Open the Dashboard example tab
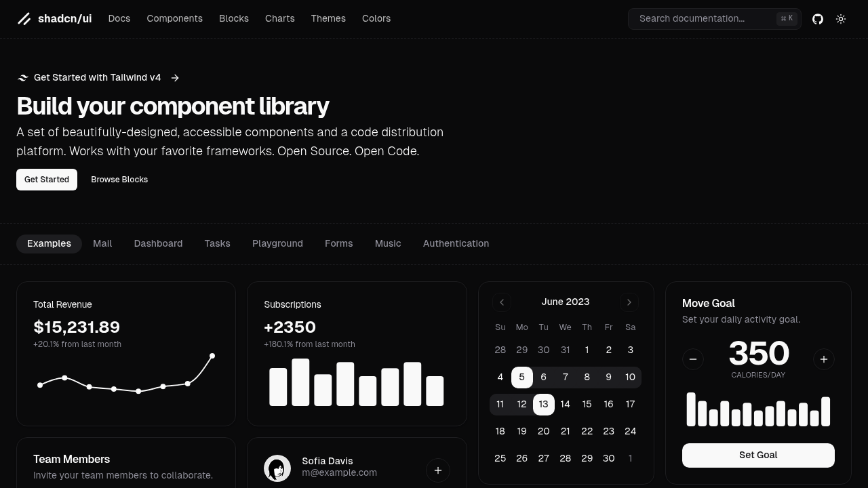Image resolution: width=868 pixels, height=488 pixels. click(158, 243)
